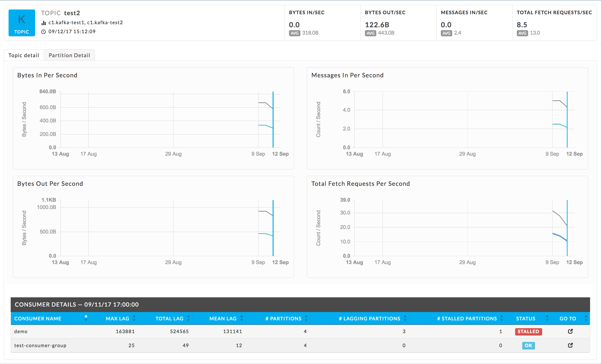Viewport: 601px width, 364px height.
Task: Open the Go To link icon for demo consumer
Action: pos(570,331)
